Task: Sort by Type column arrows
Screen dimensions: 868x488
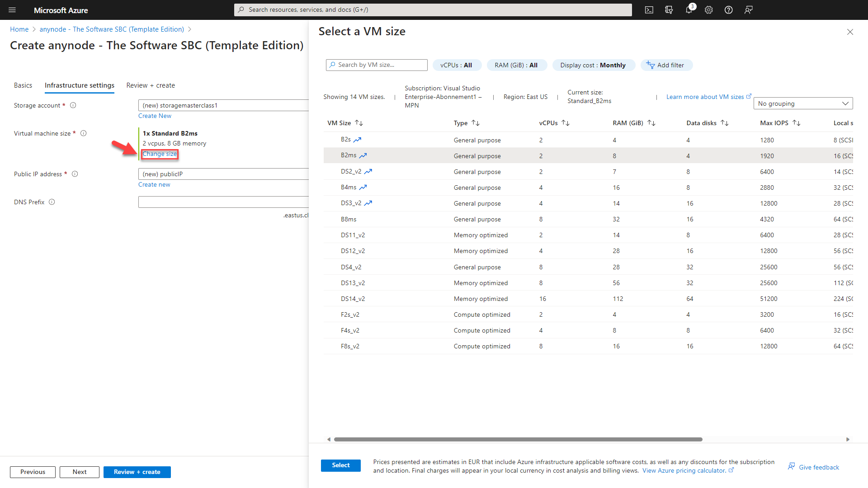Action: (476, 123)
